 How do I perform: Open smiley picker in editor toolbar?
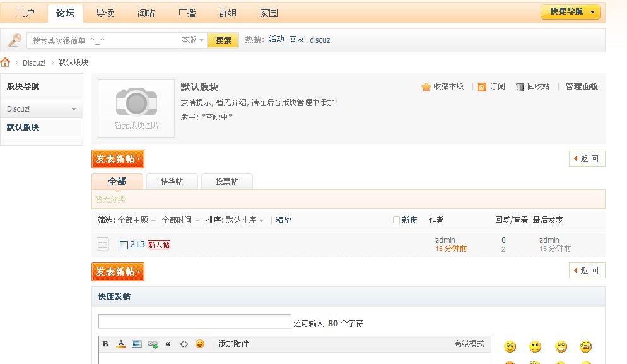pyautogui.click(x=200, y=344)
